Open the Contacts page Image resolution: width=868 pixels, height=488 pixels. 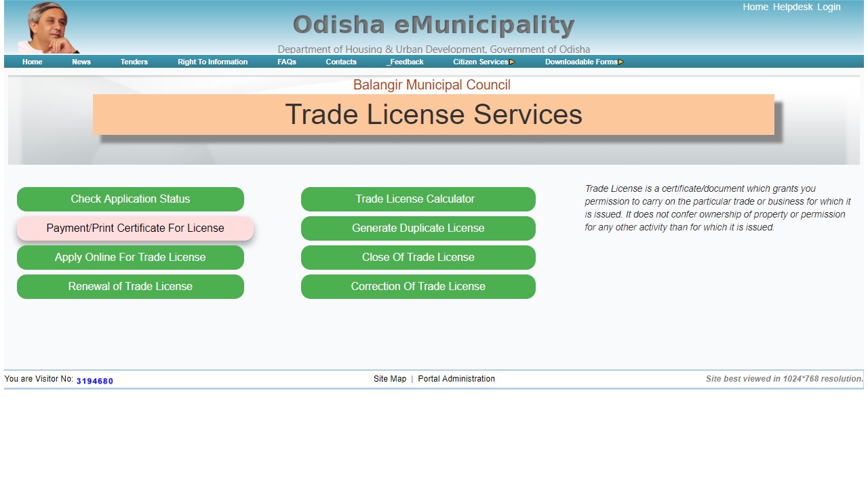pyautogui.click(x=340, y=62)
